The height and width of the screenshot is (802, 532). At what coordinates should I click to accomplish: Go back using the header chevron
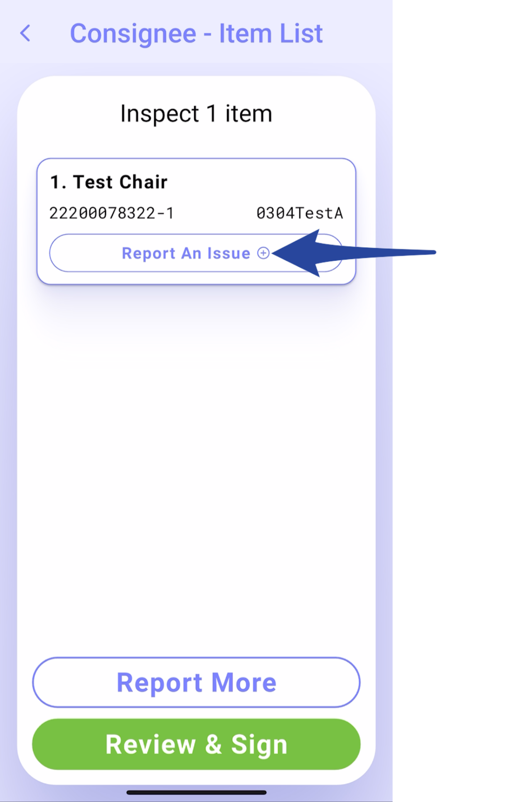tap(25, 33)
